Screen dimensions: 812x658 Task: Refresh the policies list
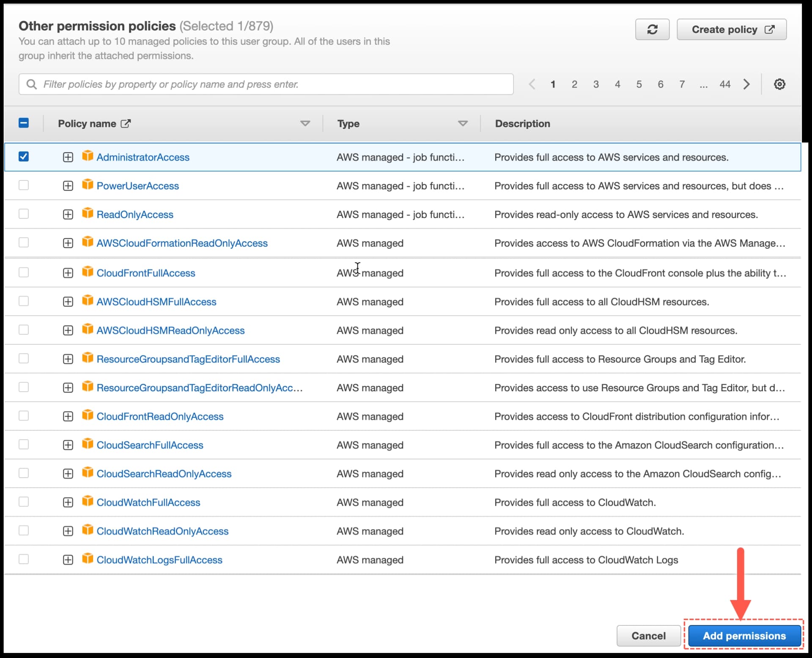coord(652,30)
